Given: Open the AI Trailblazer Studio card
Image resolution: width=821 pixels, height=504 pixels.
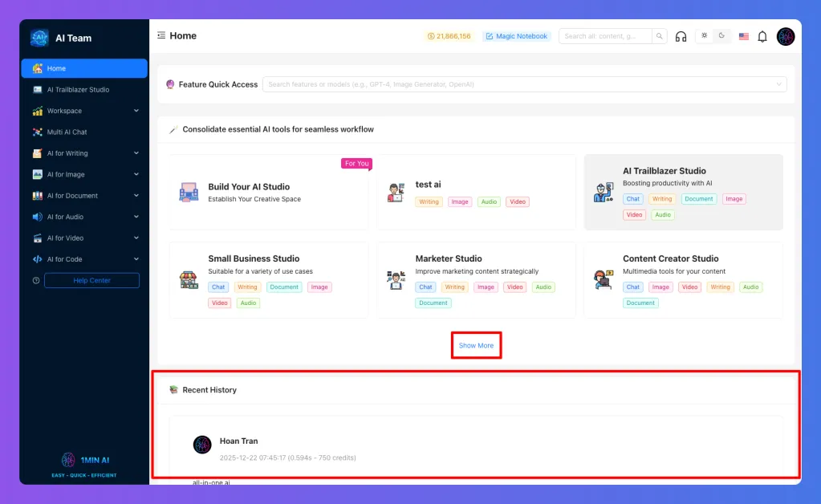Looking at the screenshot, I should 683,192.
